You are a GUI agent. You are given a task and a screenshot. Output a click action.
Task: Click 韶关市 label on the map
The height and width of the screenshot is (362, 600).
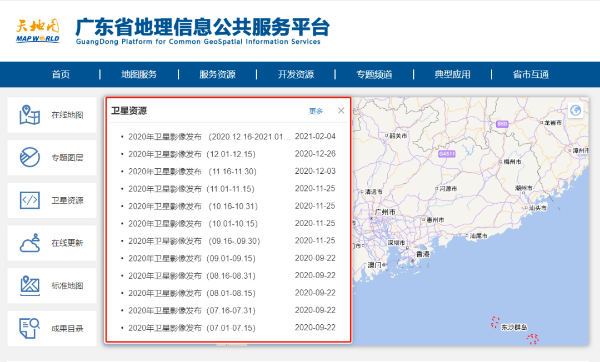click(398, 136)
